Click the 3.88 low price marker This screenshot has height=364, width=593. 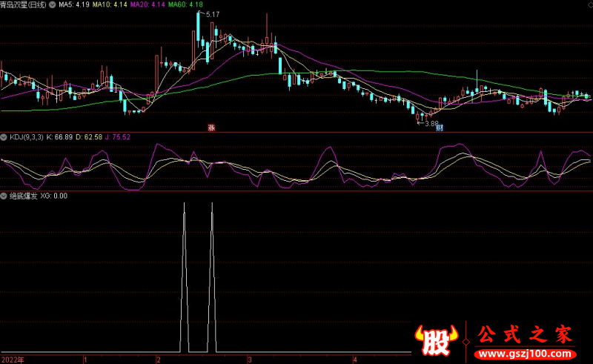(x=430, y=123)
